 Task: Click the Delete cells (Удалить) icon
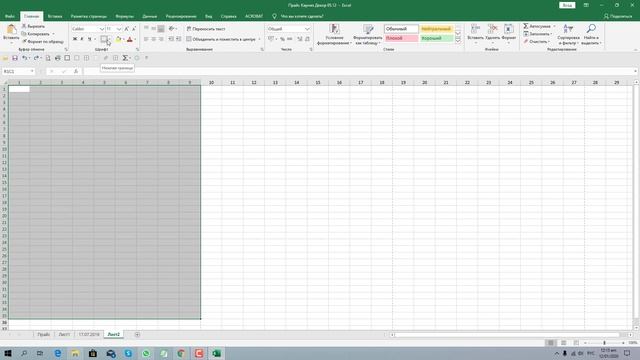pyautogui.click(x=493, y=29)
